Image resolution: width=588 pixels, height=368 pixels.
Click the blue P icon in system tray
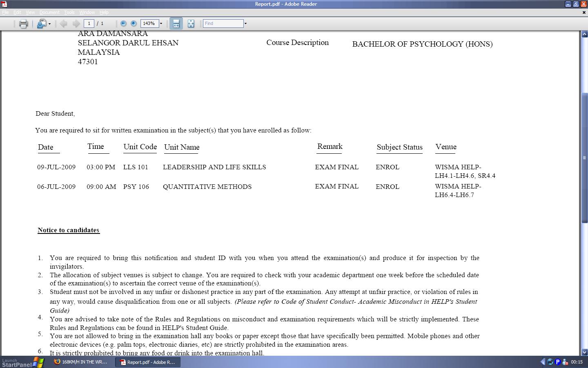558,362
